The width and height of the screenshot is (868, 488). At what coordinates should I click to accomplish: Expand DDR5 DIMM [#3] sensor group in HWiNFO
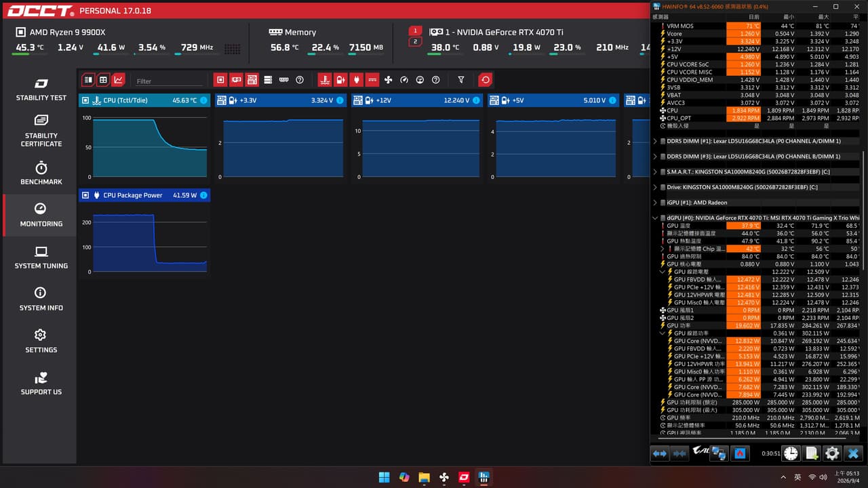[655, 157]
